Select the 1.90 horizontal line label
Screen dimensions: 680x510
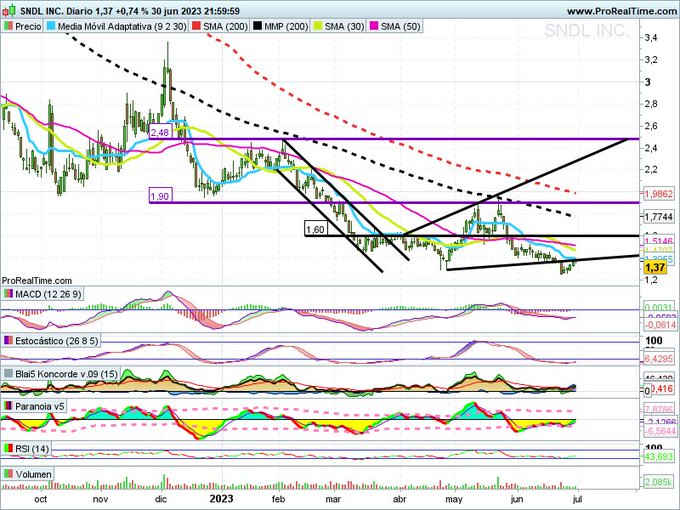pyautogui.click(x=160, y=196)
